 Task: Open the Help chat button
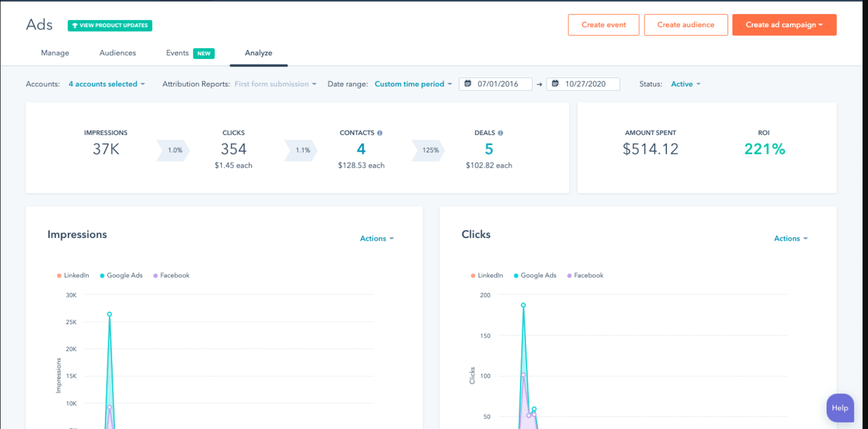(x=840, y=408)
